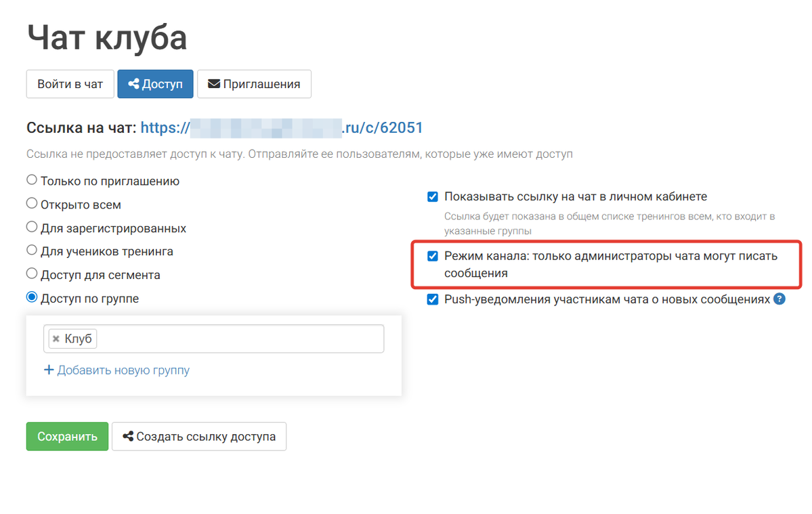
Task: Uncheck Push-уведомления участникам чата
Action: [x=432, y=299]
